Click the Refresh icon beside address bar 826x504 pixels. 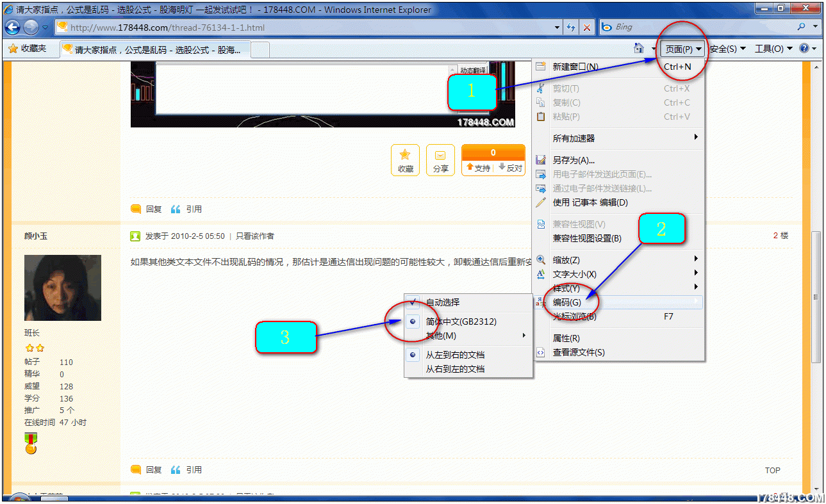(x=572, y=28)
